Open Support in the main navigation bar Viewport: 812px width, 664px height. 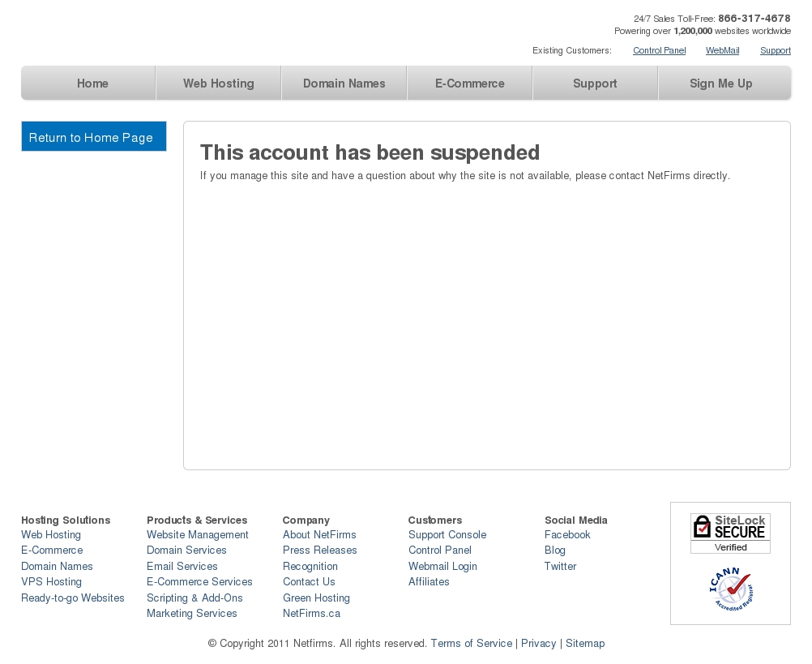(x=595, y=84)
